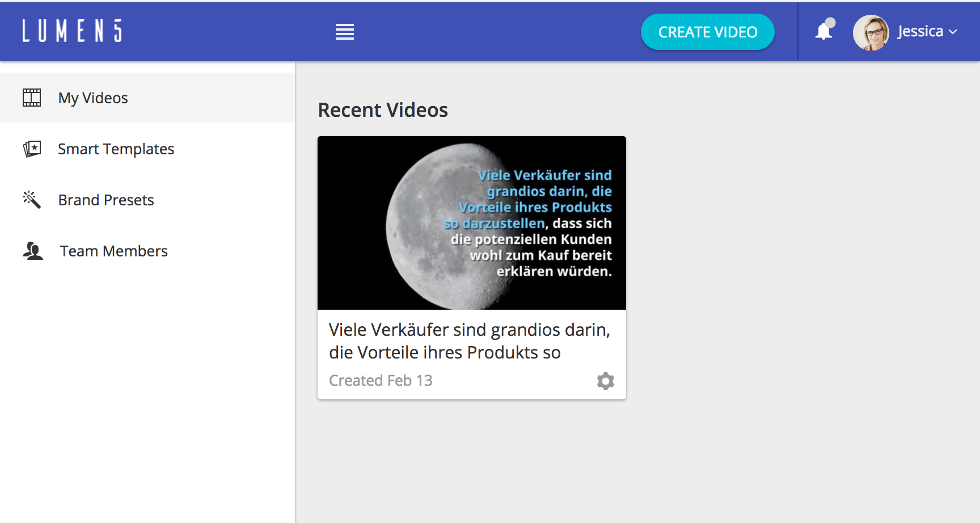Open the notifications bell

click(825, 30)
